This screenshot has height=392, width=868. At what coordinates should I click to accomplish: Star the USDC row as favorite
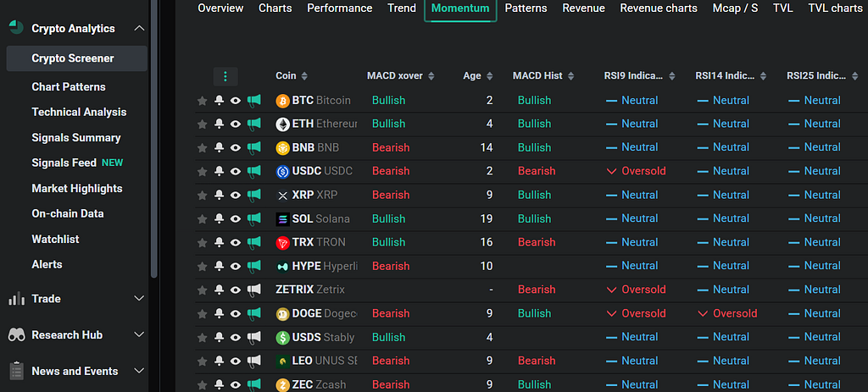click(x=202, y=171)
